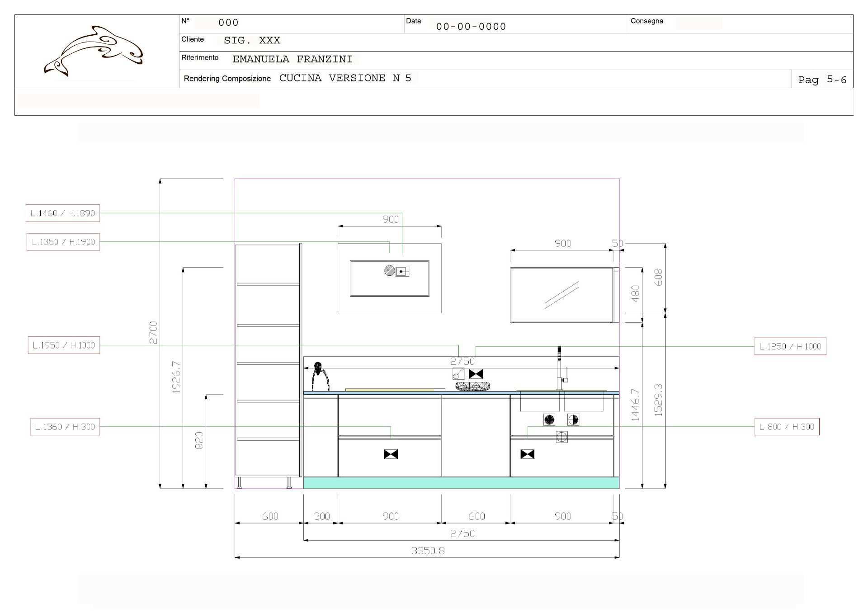Click the 480 vertical dimension
Viewport: 868px width, 613px height.
point(635,294)
